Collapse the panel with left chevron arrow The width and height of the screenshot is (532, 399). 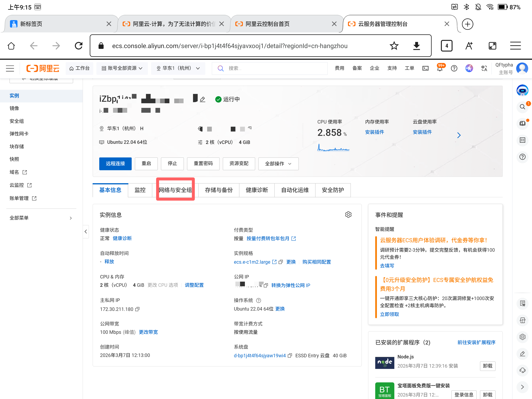point(86,232)
